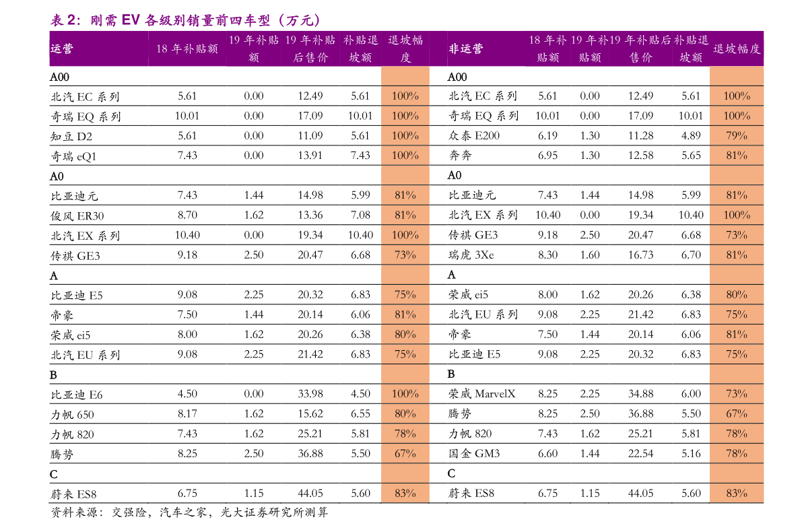The width and height of the screenshot is (802, 532).
Task: Click price 34.88 in 荣威 MarvelX row
Action: 640,394
